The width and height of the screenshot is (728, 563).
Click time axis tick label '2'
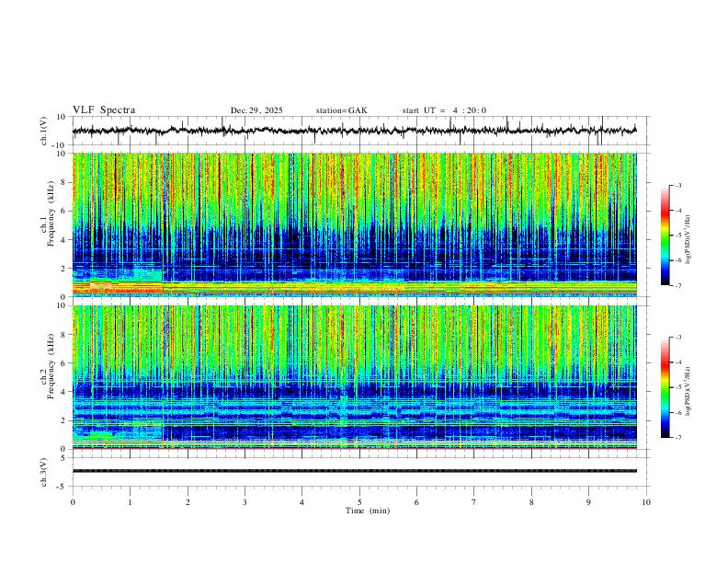point(188,502)
